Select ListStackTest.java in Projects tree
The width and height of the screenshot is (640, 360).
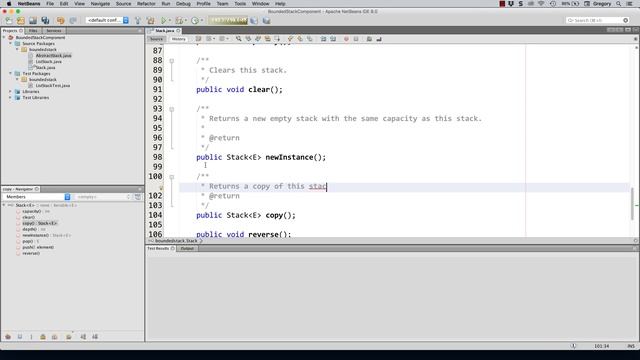(53, 86)
